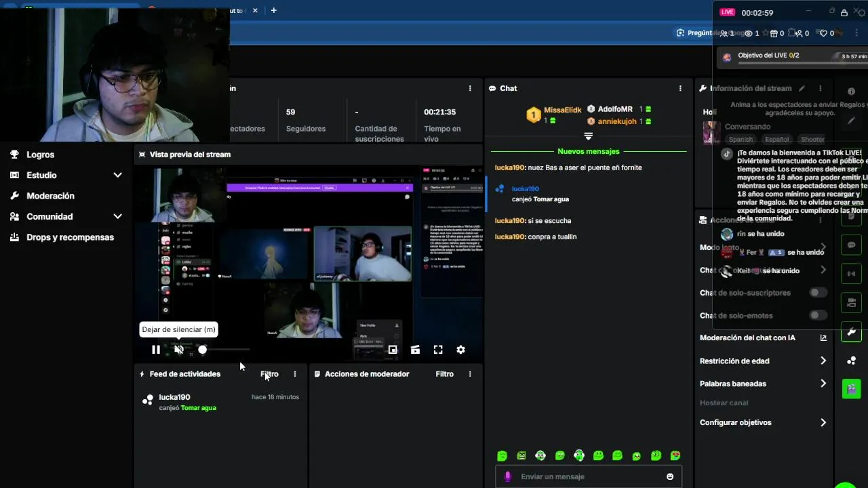Open Moderación del chat con IA
The height and width of the screenshot is (488, 868).
763,338
